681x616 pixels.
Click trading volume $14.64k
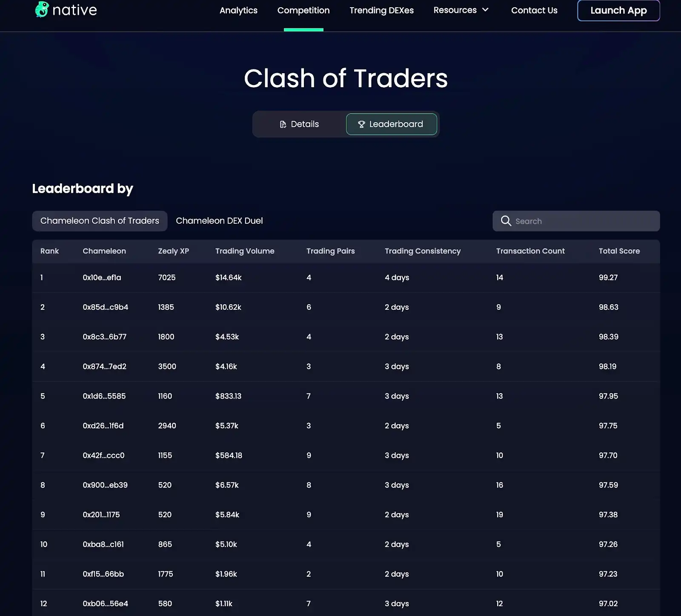[229, 277]
